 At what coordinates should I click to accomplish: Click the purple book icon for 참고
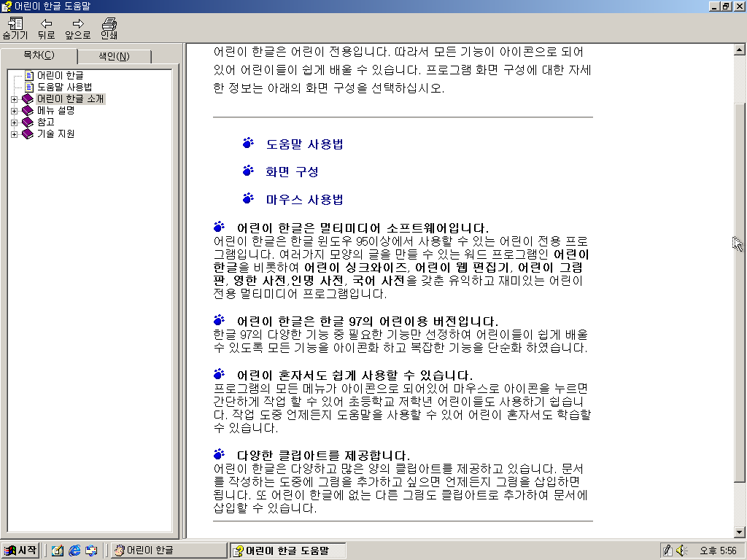(x=28, y=122)
